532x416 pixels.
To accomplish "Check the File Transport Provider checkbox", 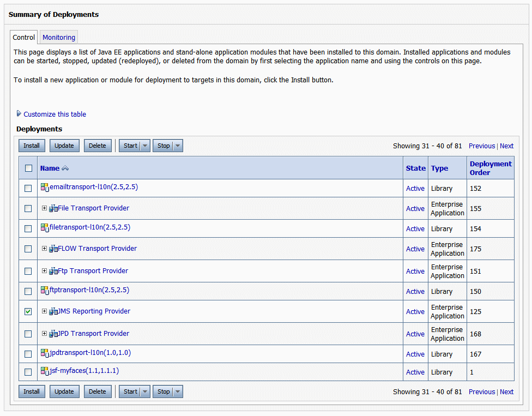I will coord(28,208).
